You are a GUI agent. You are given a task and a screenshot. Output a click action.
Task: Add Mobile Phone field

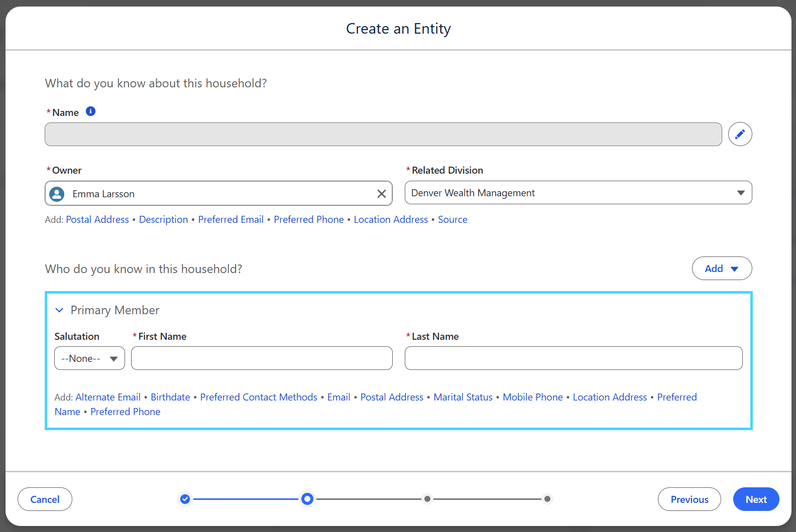coord(533,397)
